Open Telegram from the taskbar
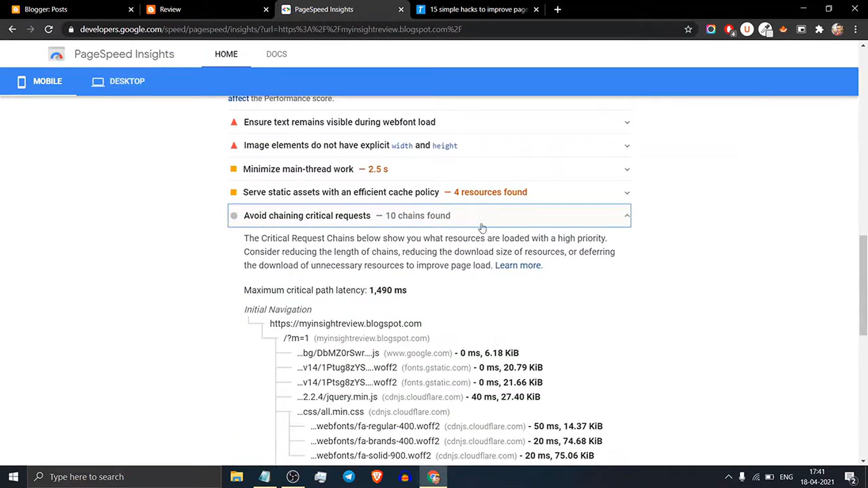The width and height of the screenshot is (868, 488). coord(349,477)
